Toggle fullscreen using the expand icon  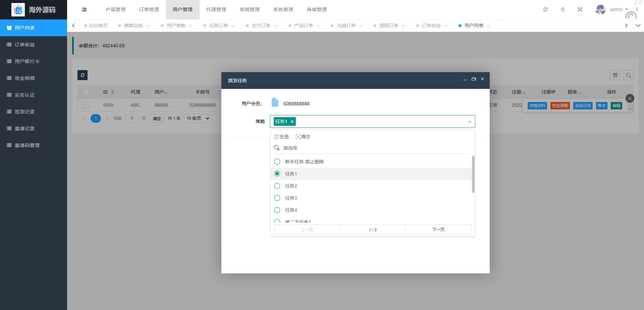pos(580,10)
